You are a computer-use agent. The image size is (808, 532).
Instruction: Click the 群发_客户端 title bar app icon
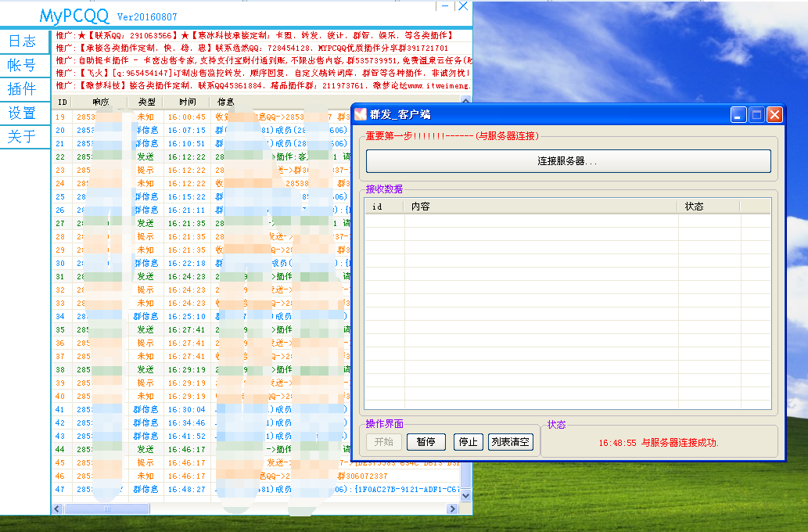[361, 115]
